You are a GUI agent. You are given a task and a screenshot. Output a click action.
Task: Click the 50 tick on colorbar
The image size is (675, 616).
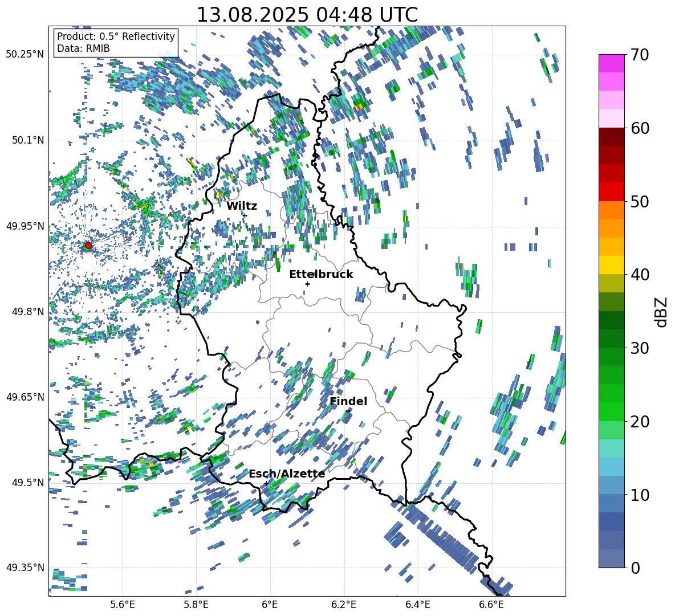(x=640, y=201)
